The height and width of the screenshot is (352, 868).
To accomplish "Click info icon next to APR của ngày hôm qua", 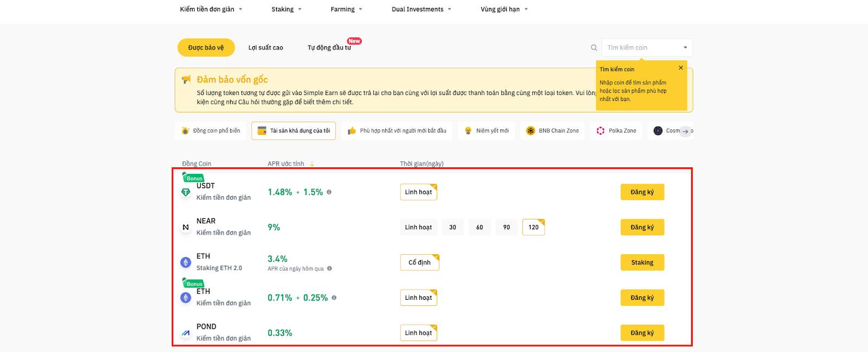I will tap(329, 268).
